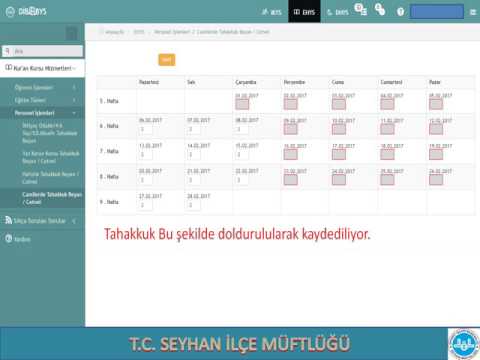Switch to the DHYS tab
Image resolution: width=480 pixels, height=360 pixels.
click(337, 12)
